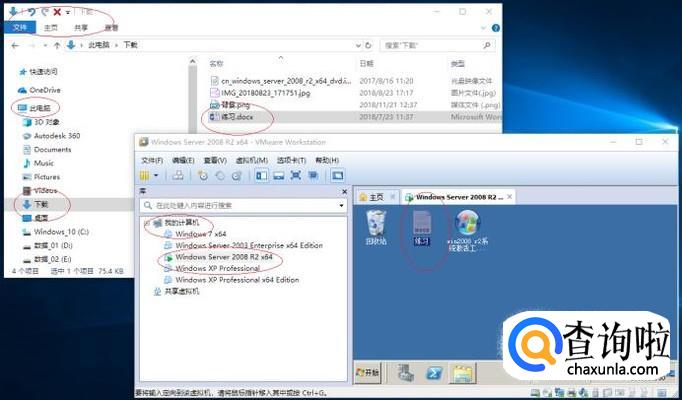This screenshot has width=682, height=400.
Task: Select IMG_20180823_171751.jpg file
Action: (x=260, y=93)
